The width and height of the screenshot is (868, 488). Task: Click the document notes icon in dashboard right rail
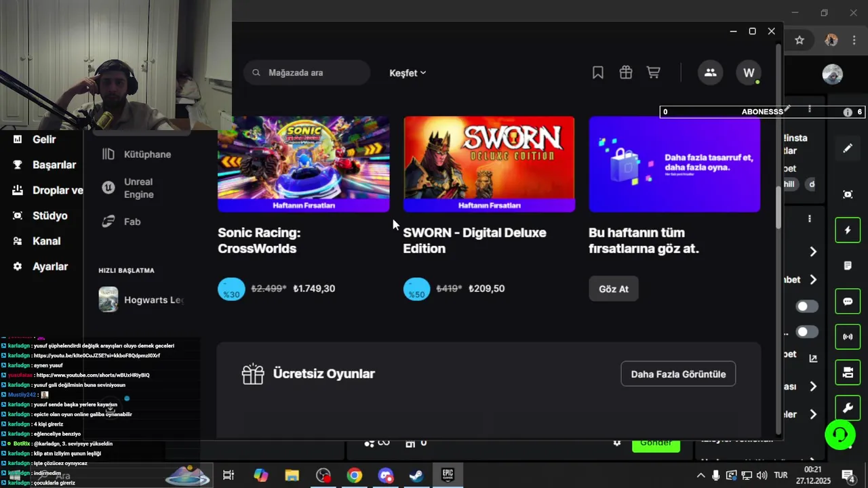coord(848,266)
